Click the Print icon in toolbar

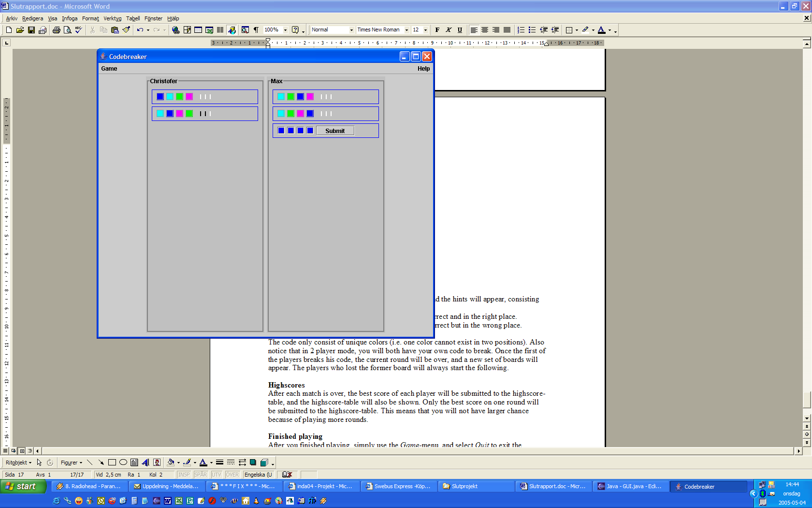pos(57,30)
